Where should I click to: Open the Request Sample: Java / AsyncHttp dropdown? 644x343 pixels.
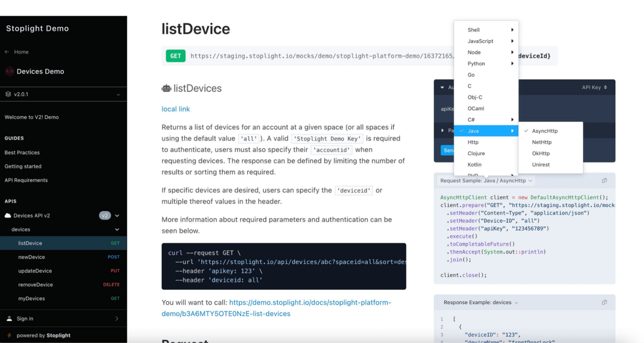(x=486, y=181)
